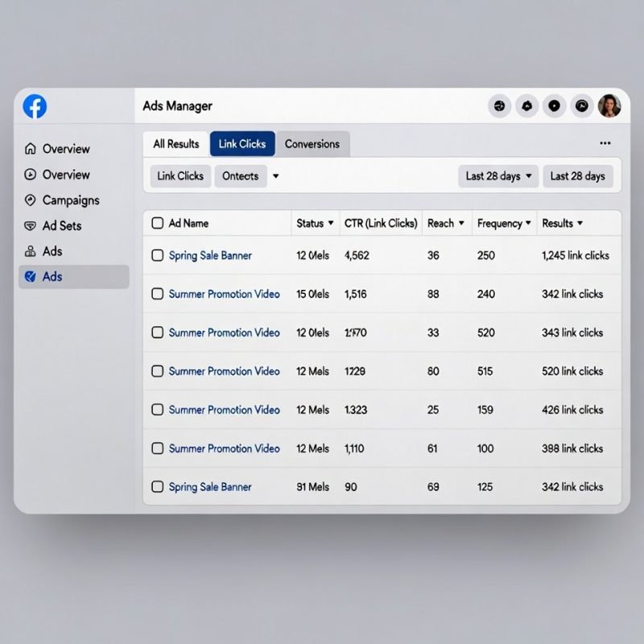Screen dimensions: 644x644
Task: Click the Reach value 61
Action: click(432, 448)
